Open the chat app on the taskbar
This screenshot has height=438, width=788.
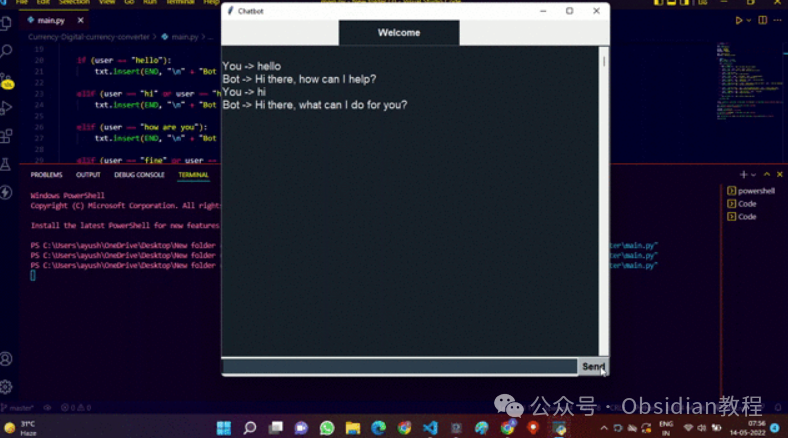[x=301, y=428]
